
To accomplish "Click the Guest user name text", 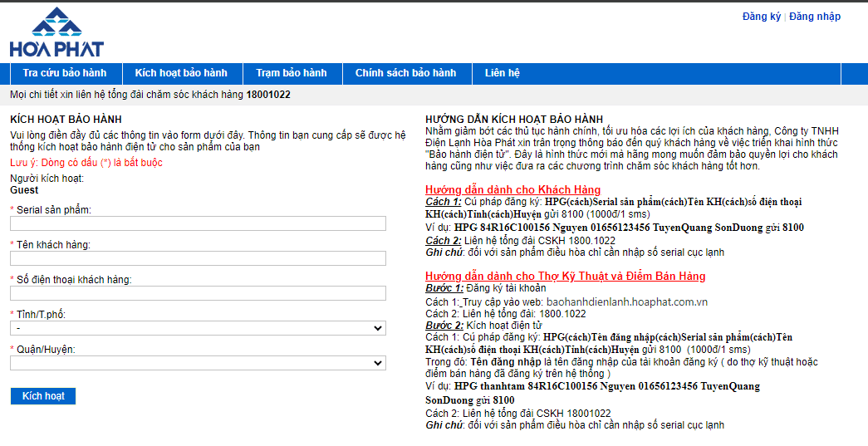I will pyautogui.click(x=24, y=190).
